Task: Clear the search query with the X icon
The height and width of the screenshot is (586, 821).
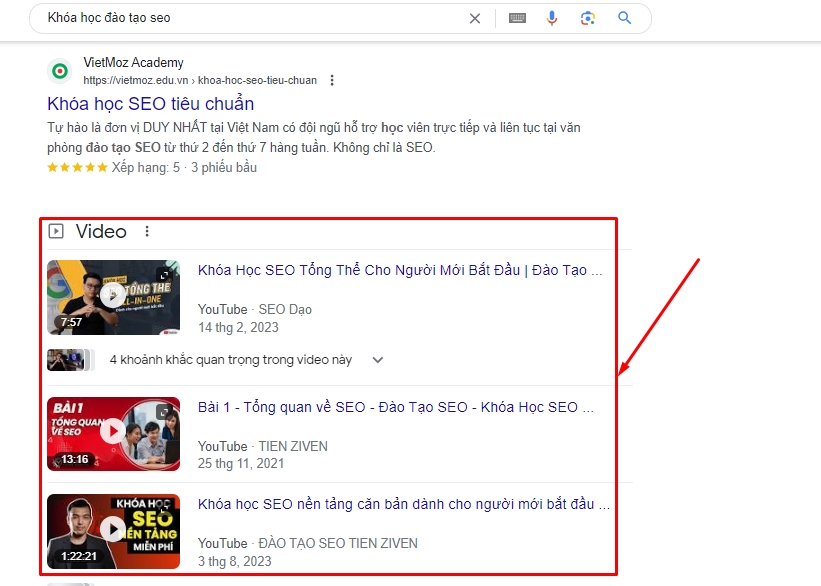Action: (x=475, y=18)
